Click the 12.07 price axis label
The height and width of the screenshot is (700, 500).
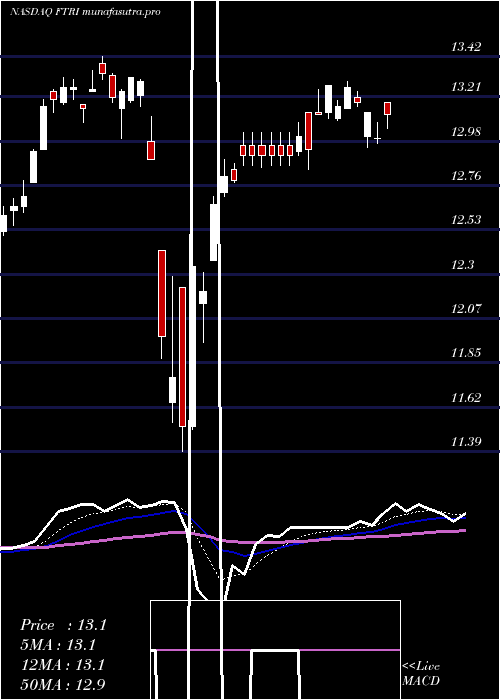tap(466, 308)
